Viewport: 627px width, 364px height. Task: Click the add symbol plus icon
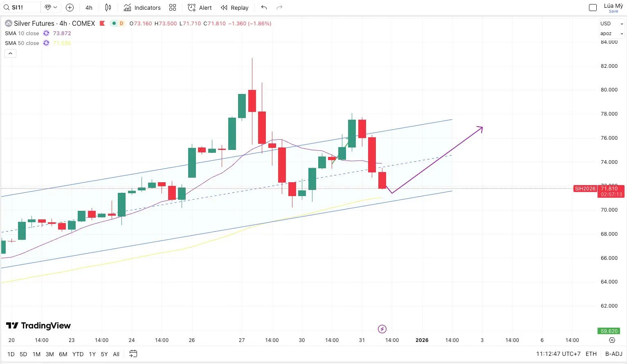click(x=70, y=7)
